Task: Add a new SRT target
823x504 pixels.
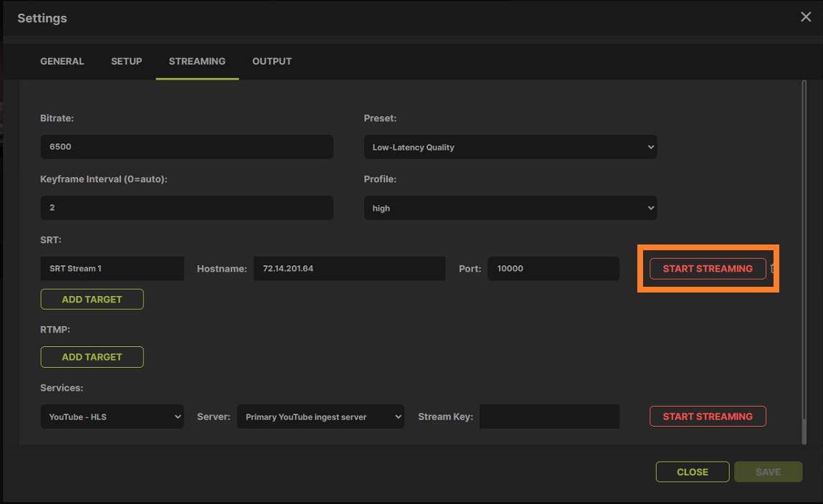Action: [x=92, y=299]
